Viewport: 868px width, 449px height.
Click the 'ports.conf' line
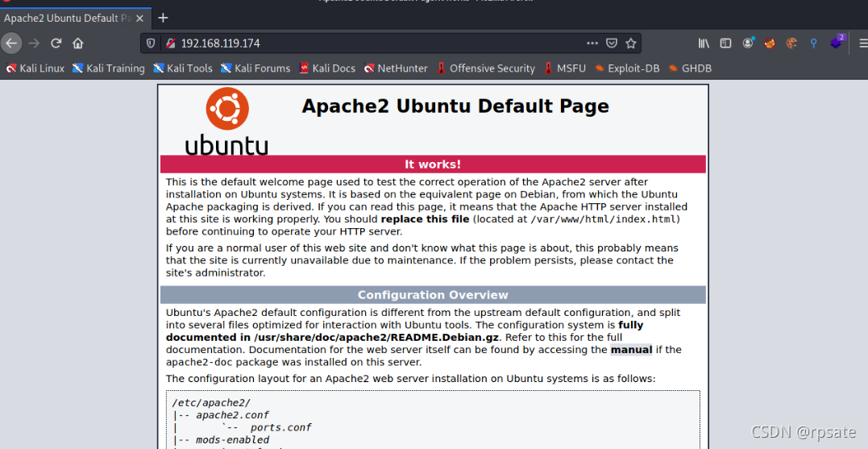click(x=280, y=427)
